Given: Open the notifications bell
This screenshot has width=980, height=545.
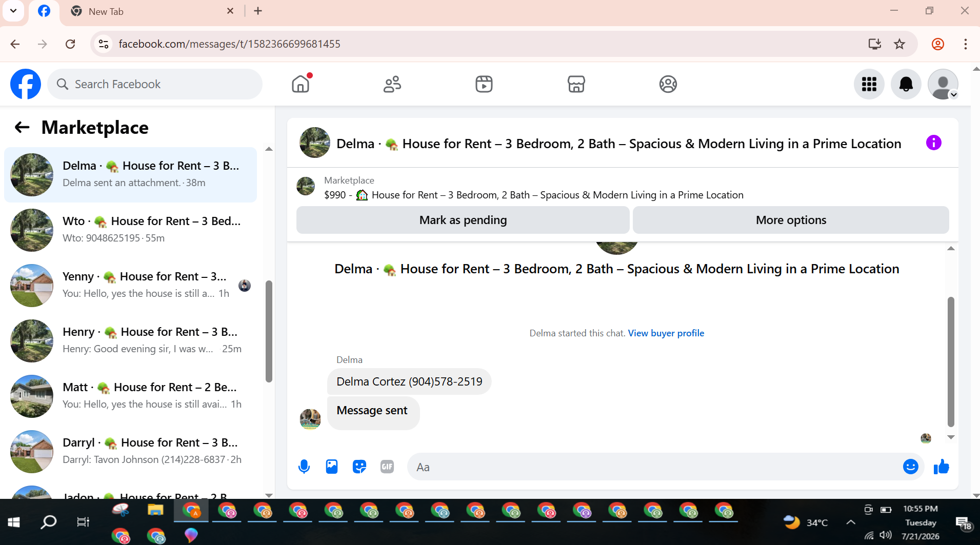Looking at the screenshot, I should point(906,84).
